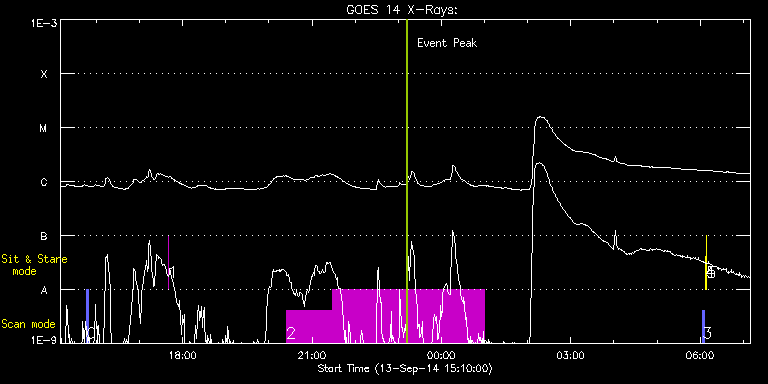Click the yellow vertical marker near 06:00
Image resolution: width=768 pixels, height=384 pixels.
[706, 263]
